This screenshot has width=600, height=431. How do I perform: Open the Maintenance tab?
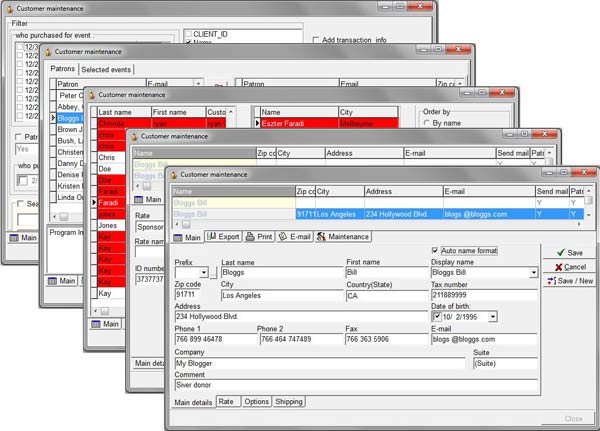343,237
